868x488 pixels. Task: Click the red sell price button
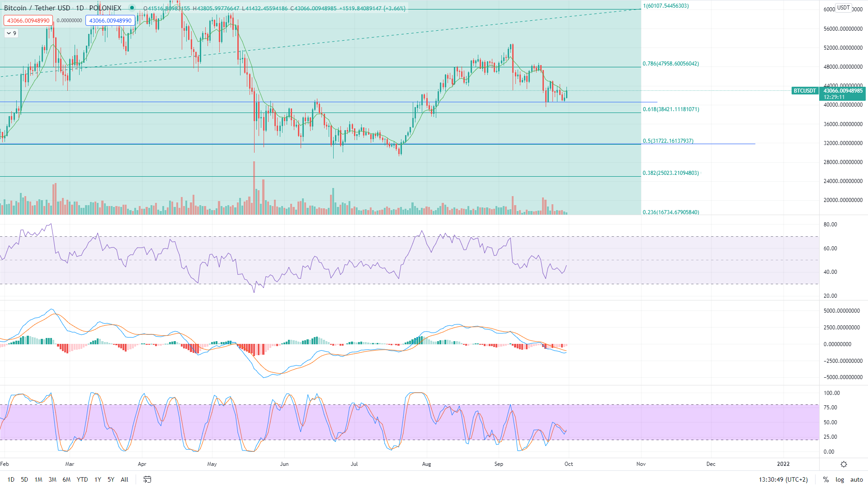(x=28, y=20)
